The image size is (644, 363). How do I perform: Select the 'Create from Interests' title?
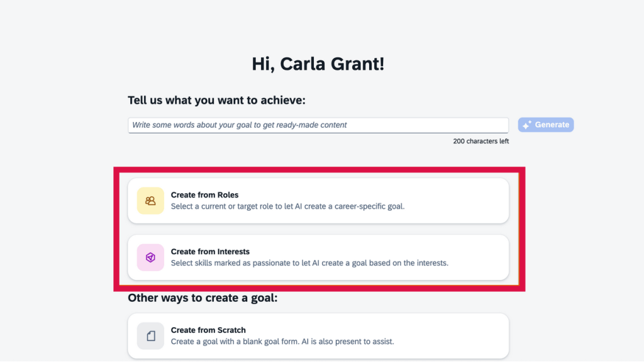coord(210,252)
